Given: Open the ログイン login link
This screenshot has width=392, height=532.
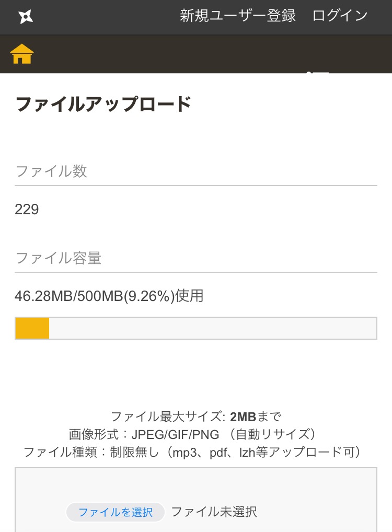Looking at the screenshot, I should click(340, 16).
